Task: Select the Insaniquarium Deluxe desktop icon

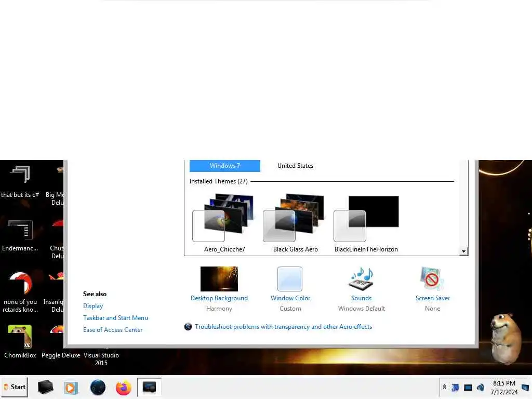Action: point(54,292)
